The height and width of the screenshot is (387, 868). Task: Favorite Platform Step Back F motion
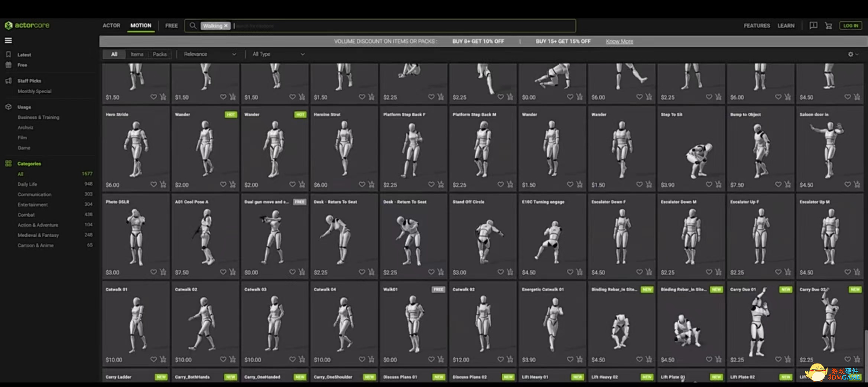431,184
